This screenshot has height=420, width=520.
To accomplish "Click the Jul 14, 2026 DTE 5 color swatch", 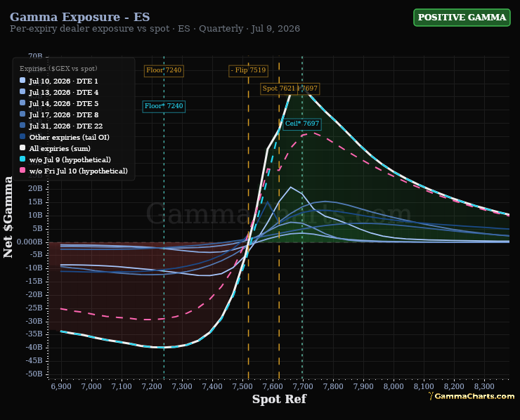I will coord(22,103).
